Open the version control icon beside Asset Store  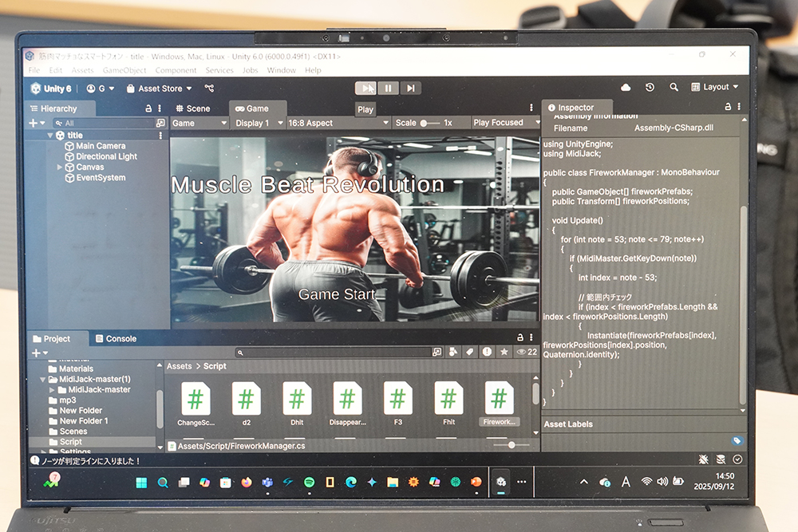[x=209, y=89]
